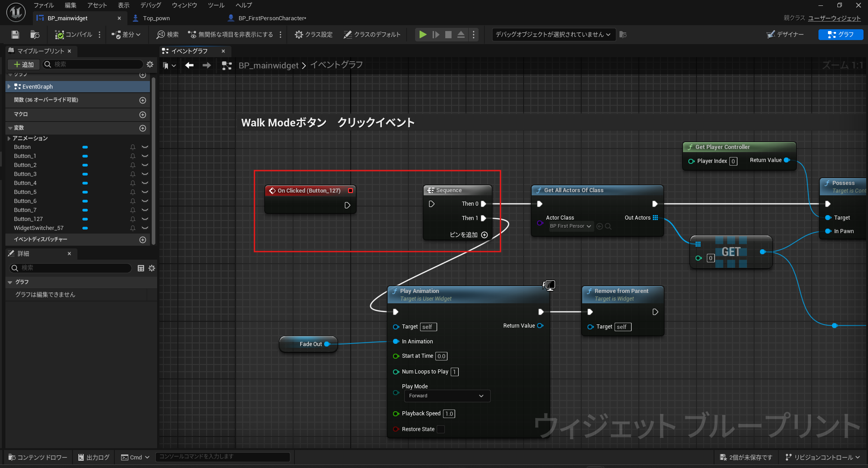The height and width of the screenshot is (468, 868).
Task: Click the Button_3 variable type color pill
Action: pyautogui.click(x=85, y=174)
